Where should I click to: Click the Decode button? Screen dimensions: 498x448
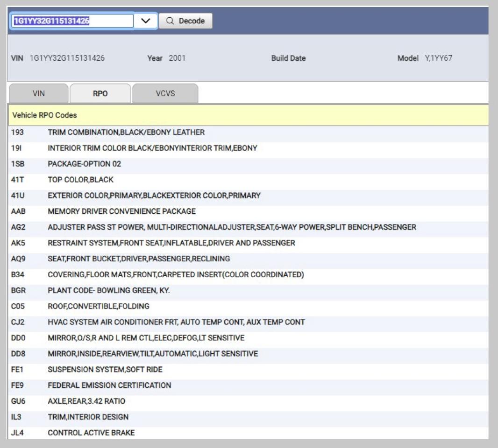point(185,21)
